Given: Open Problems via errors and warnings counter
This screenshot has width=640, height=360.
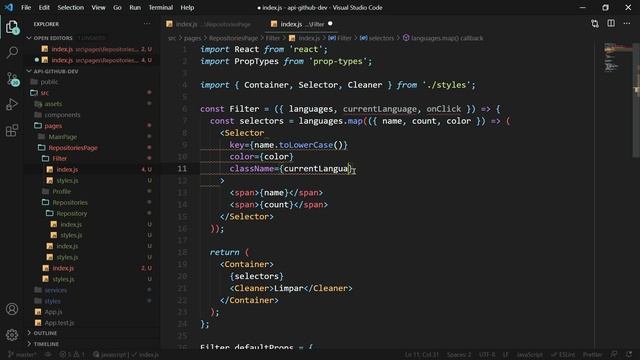Looking at the screenshot, I should click(72, 354).
